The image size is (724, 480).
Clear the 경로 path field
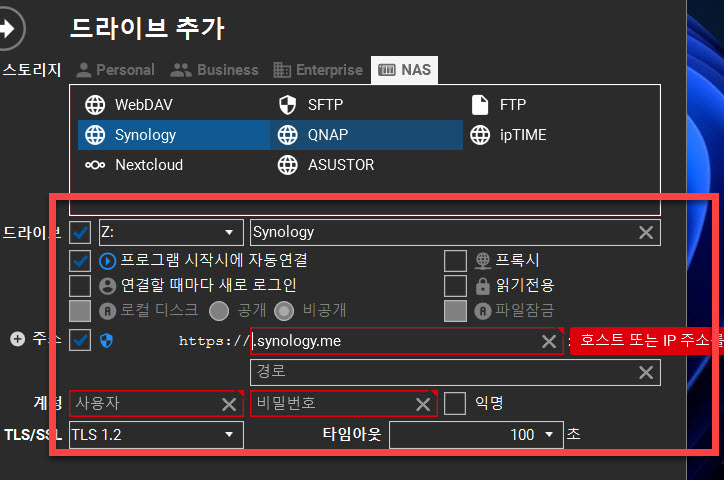[x=646, y=372]
